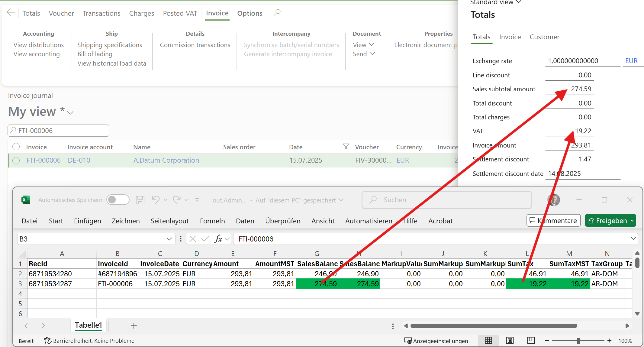The width and height of the screenshot is (644, 347).
Task: Click the EUR currency link in Totals
Action: [631, 61]
